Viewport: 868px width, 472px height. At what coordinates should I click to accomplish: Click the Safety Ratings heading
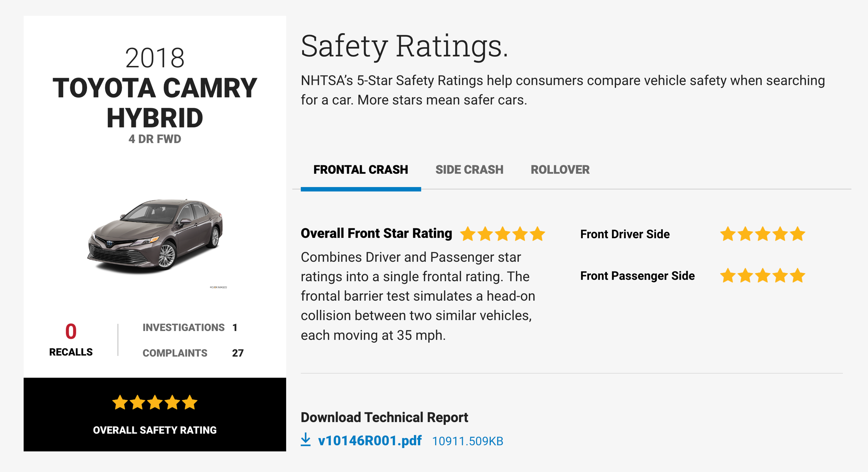tap(404, 46)
